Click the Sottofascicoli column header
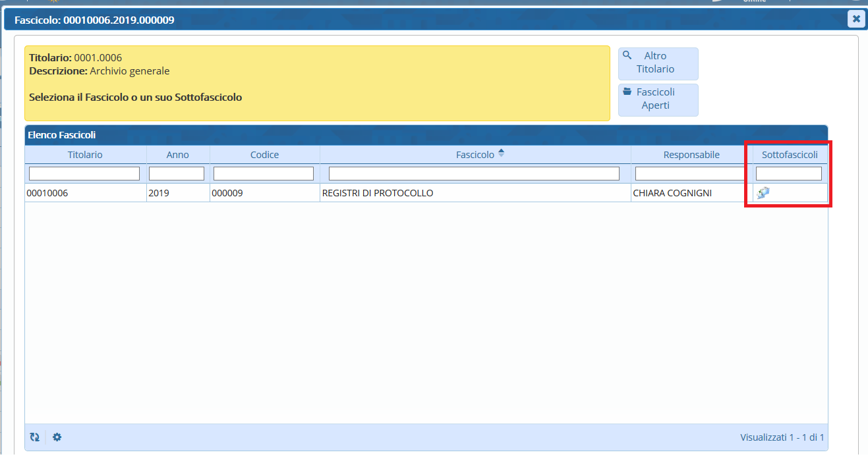Screen dimensions: 868x469 click(x=790, y=155)
